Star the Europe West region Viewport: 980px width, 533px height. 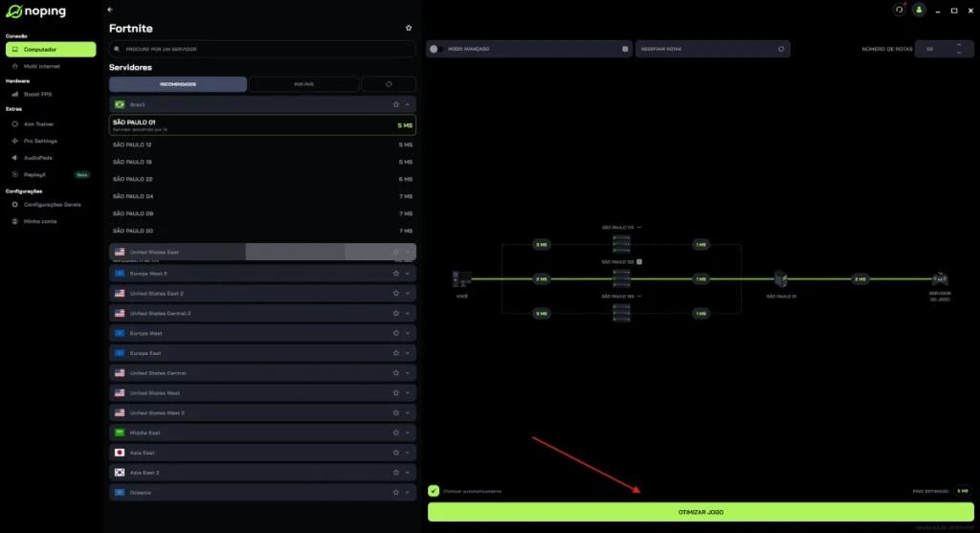click(x=395, y=334)
